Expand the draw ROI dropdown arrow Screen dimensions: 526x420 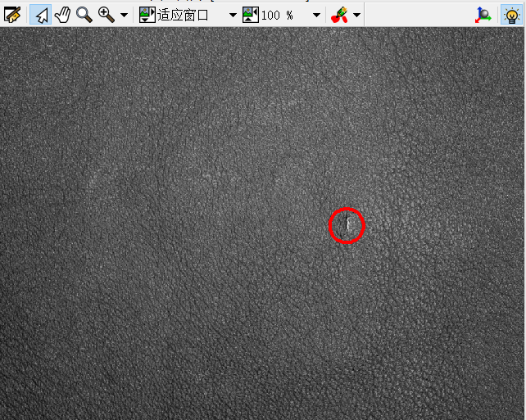357,15
